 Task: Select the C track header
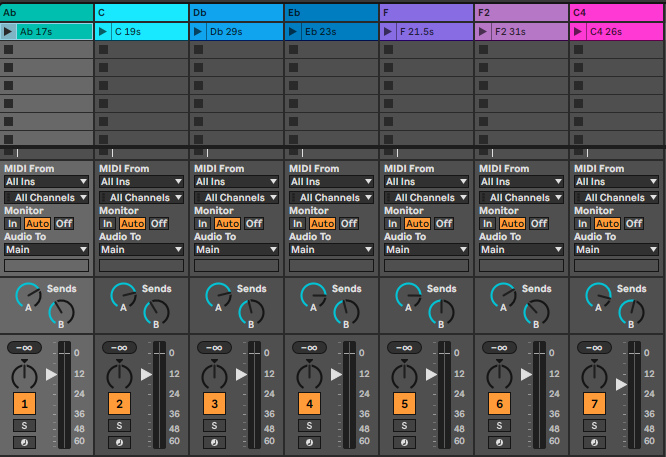tap(141, 13)
